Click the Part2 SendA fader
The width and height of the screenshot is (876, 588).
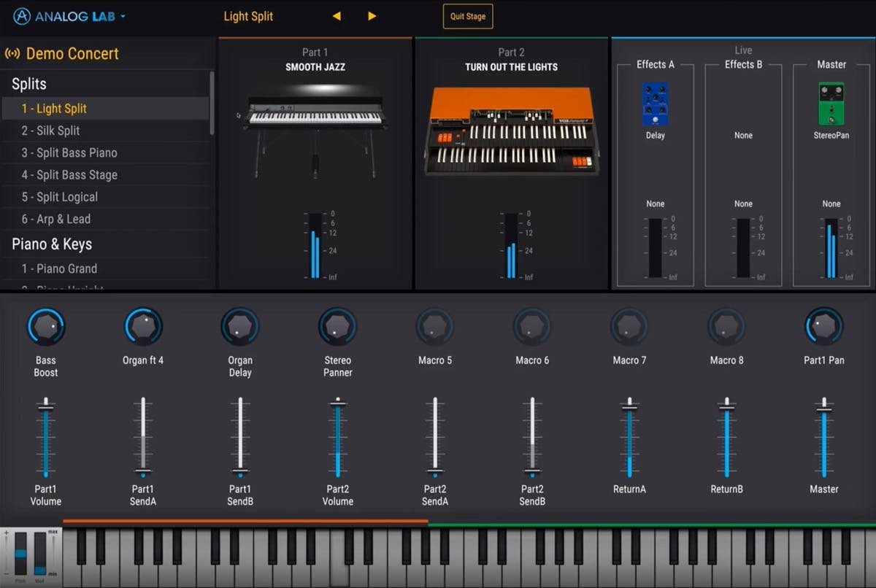435,438
